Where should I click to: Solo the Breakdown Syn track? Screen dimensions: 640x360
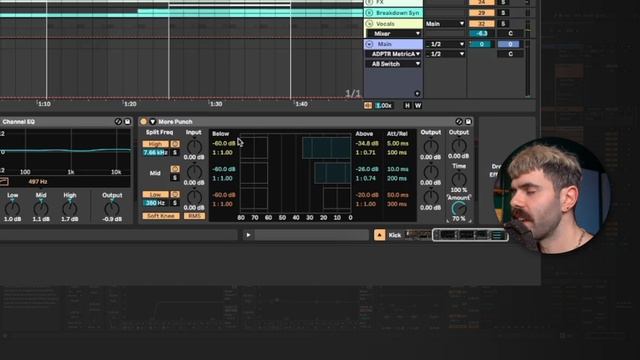(x=503, y=13)
